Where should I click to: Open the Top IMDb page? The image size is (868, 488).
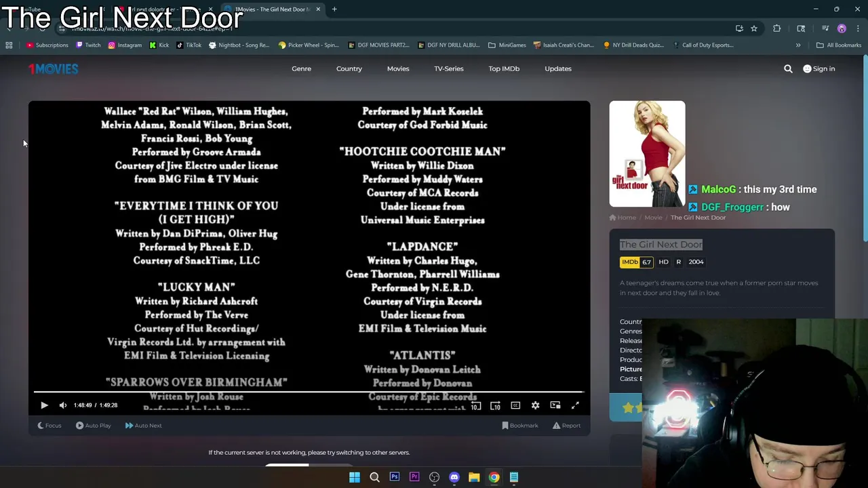[x=504, y=68]
